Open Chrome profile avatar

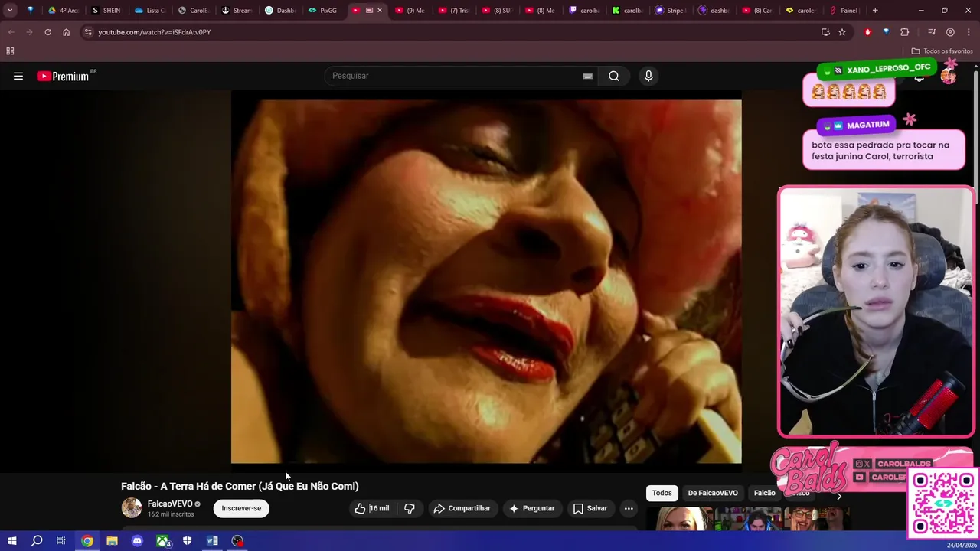tap(950, 32)
